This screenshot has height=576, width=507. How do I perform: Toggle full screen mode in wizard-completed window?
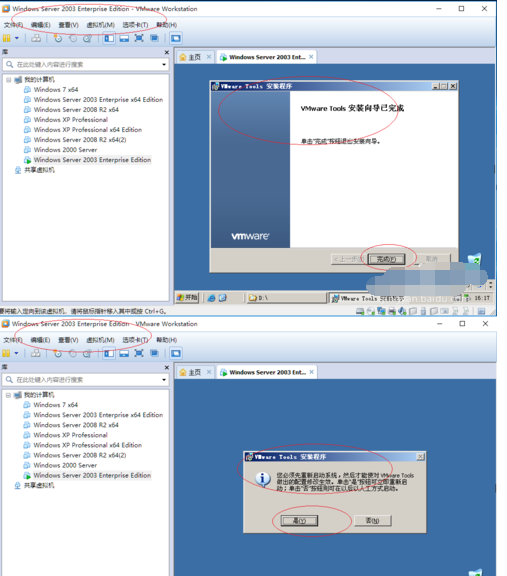tap(139, 38)
